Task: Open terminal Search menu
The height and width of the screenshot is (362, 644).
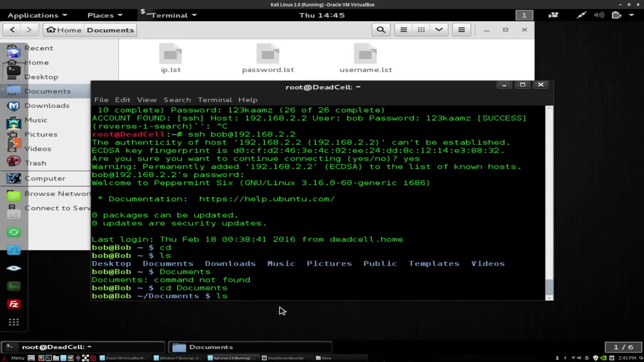Action: point(177,100)
